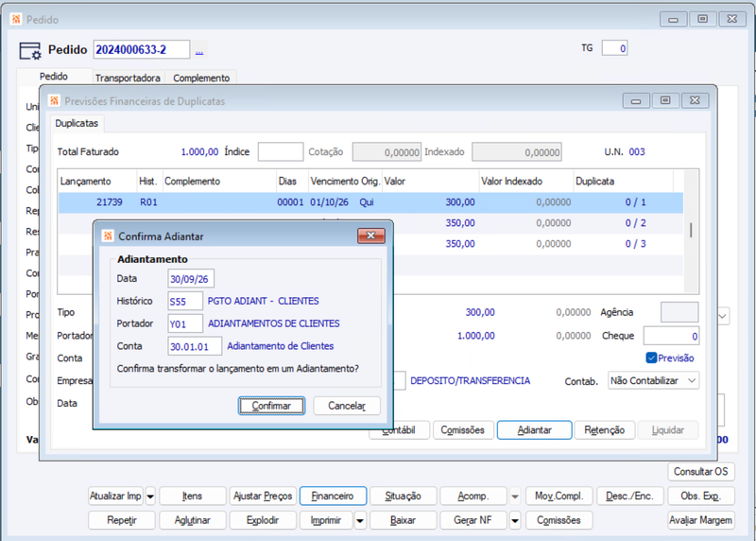Click the Aglutinar button
Screen dimensions: 756x541
(193, 521)
